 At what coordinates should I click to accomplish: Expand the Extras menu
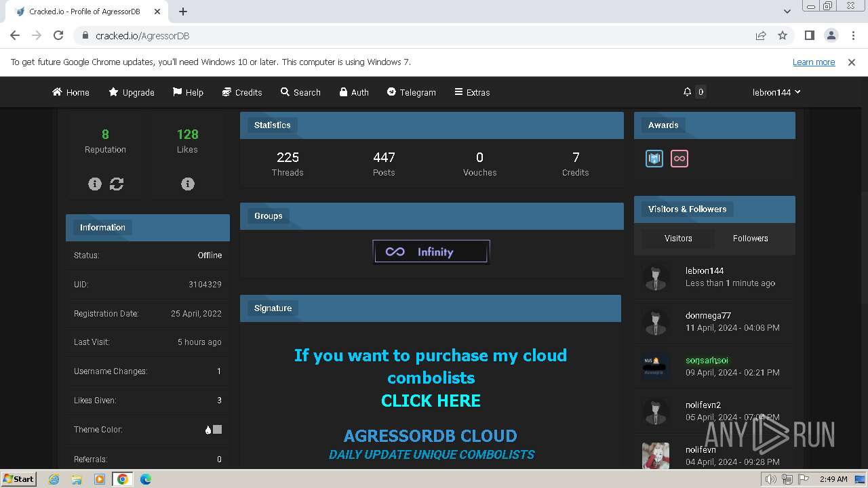point(472,92)
